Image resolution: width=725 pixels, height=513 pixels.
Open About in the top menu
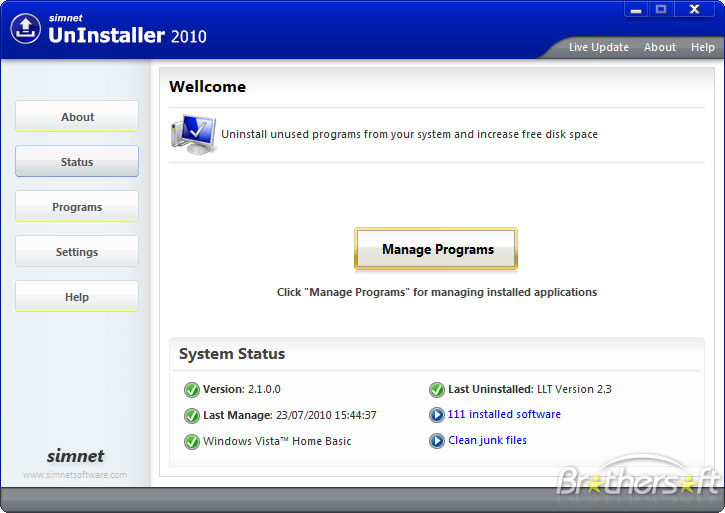point(660,47)
